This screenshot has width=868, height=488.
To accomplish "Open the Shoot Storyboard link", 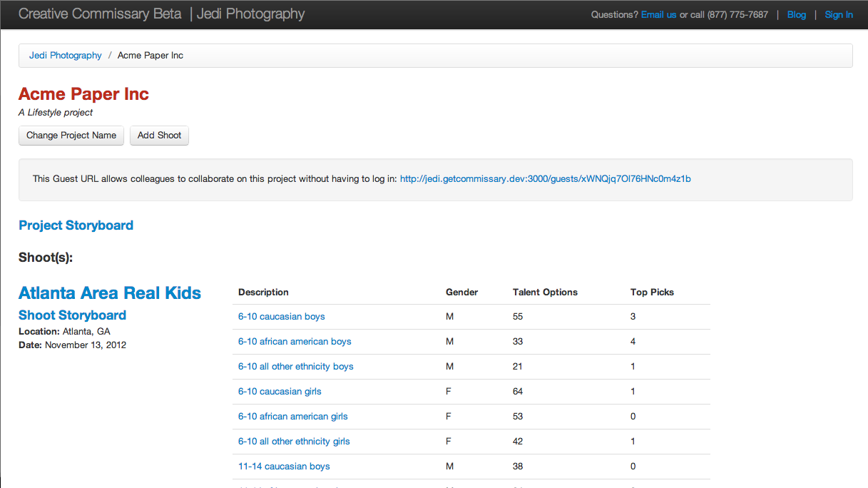I will 72,315.
